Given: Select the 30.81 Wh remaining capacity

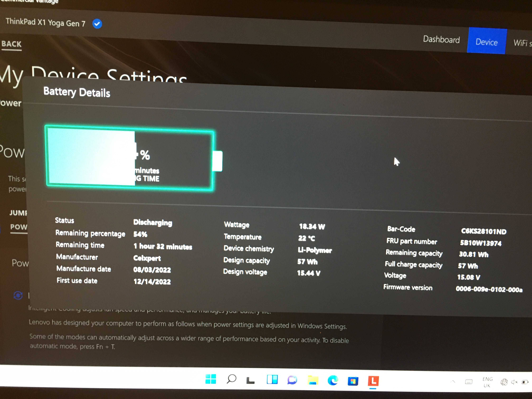Looking at the screenshot, I should click(474, 255).
